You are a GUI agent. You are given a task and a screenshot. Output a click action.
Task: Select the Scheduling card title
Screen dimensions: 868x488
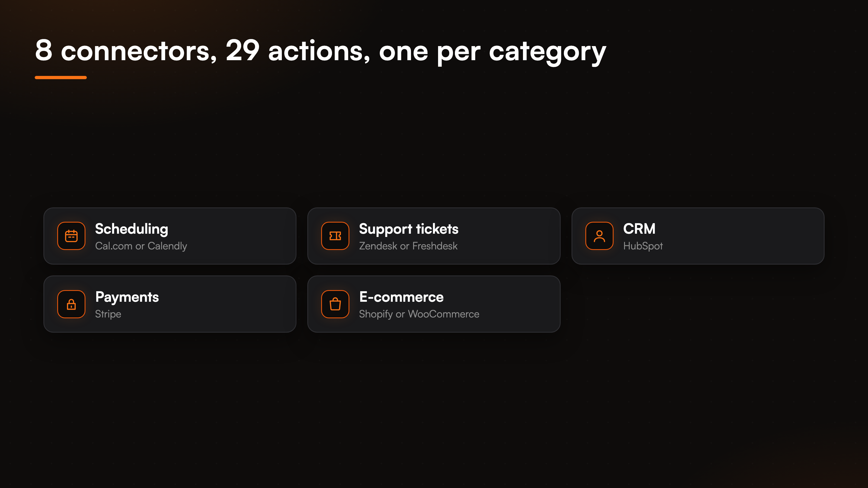click(131, 229)
